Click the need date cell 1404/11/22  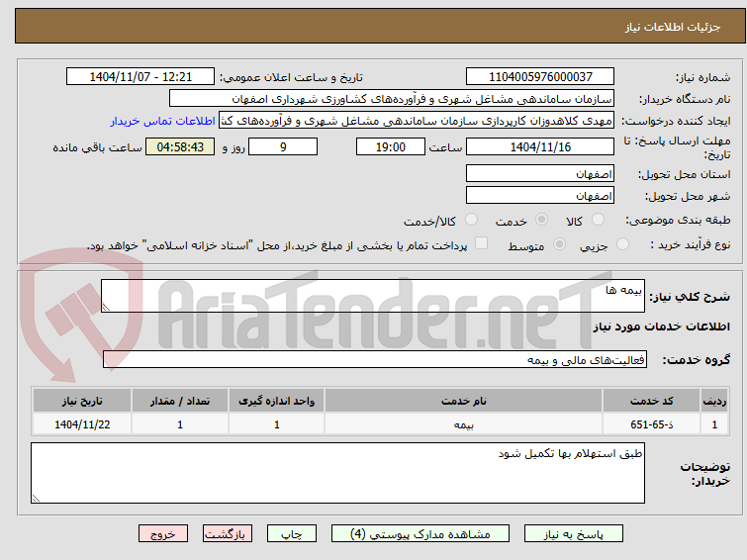tap(82, 424)
